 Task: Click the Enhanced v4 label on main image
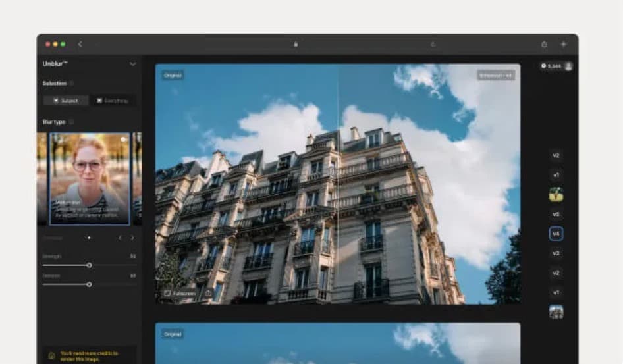[496, 76]
